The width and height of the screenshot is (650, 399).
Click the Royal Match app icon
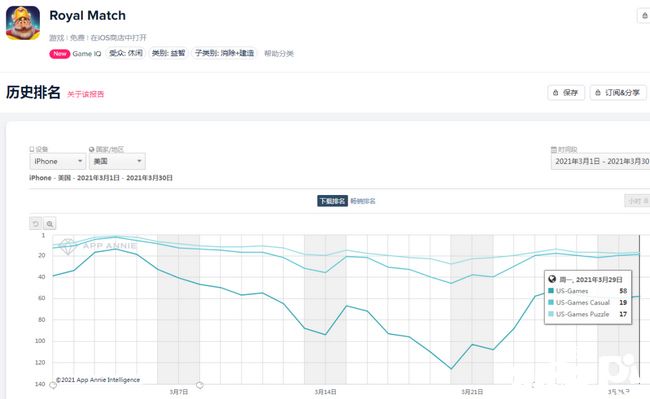[x=23, y=23]
